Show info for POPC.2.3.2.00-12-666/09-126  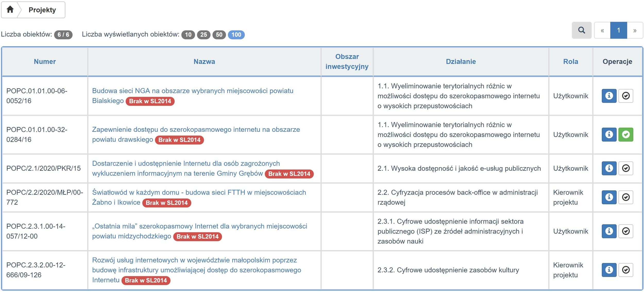tap(609, 270)
